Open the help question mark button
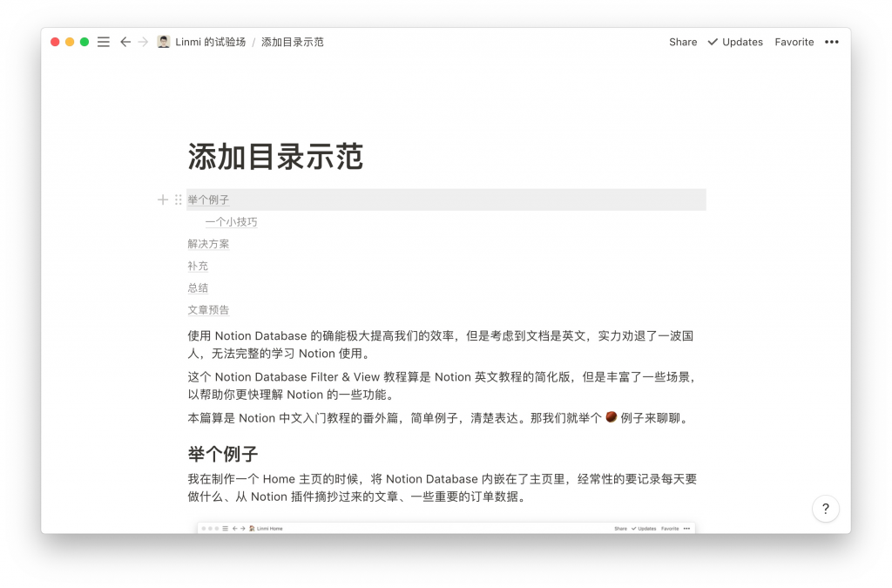 click(826, 509)
